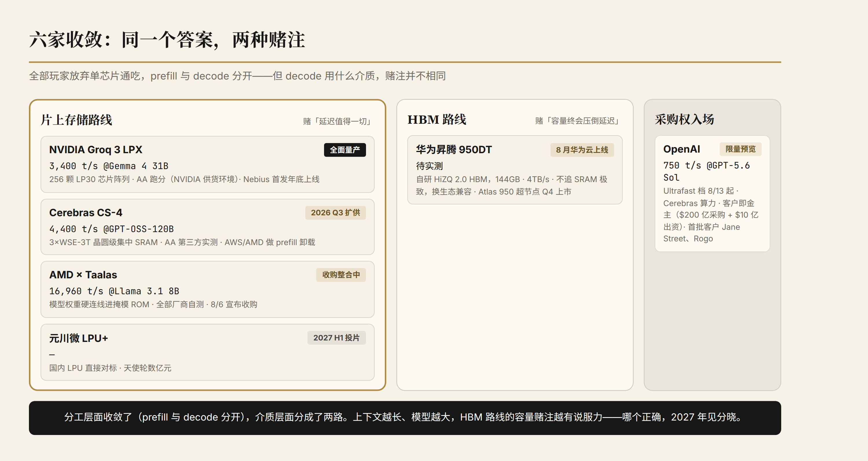This screenshot has width=868, height=461.
Task: Click description starting 自研 HiZQ 2.0 HBM
Action: (512, 185)
